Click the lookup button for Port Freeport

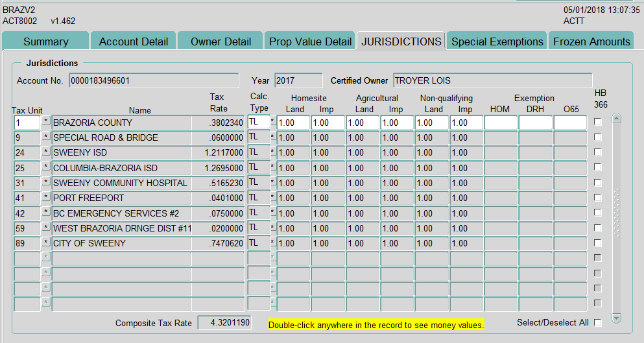(46, 197)
